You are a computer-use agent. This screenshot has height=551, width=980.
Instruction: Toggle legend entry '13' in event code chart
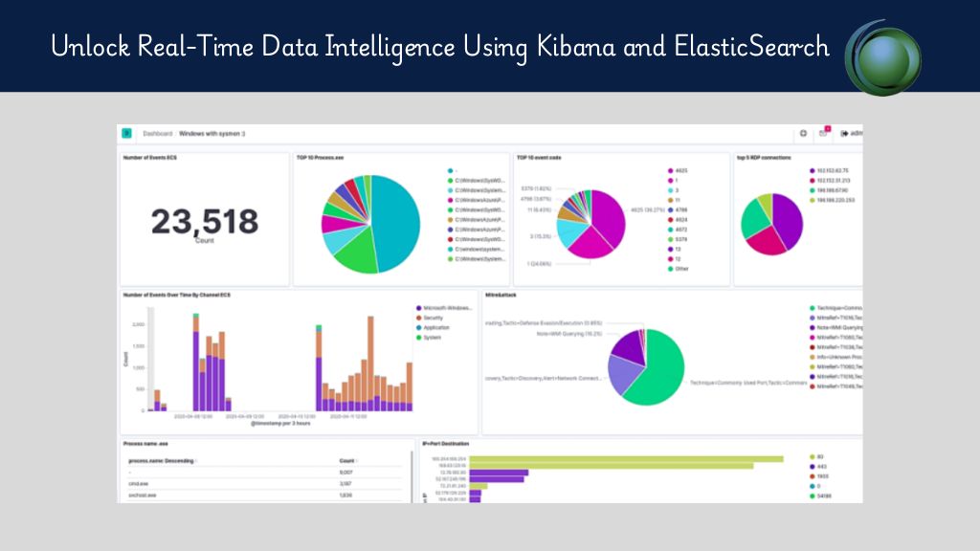coord(675,250)
